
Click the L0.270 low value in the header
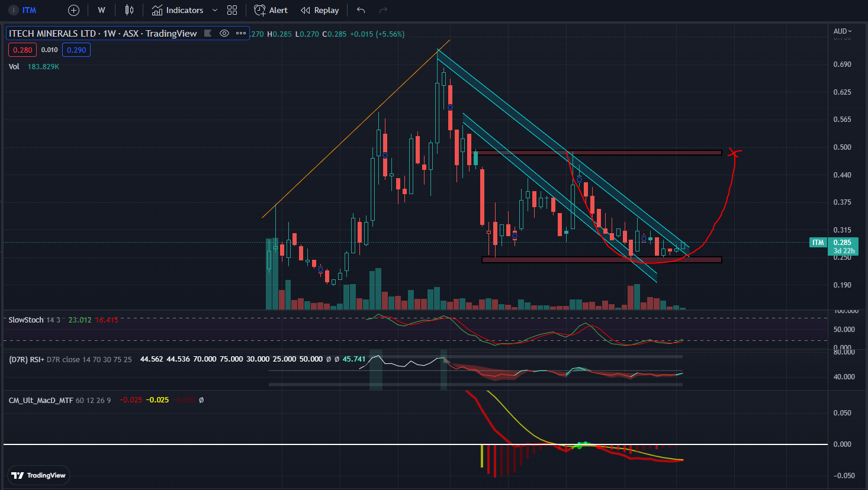307,34
